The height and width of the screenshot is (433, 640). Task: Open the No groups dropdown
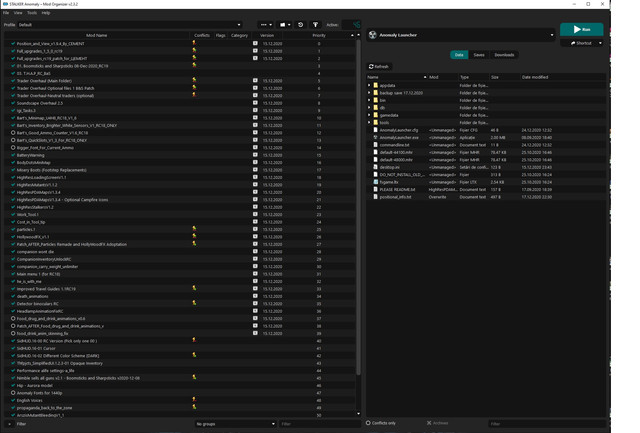pos(236,424)
